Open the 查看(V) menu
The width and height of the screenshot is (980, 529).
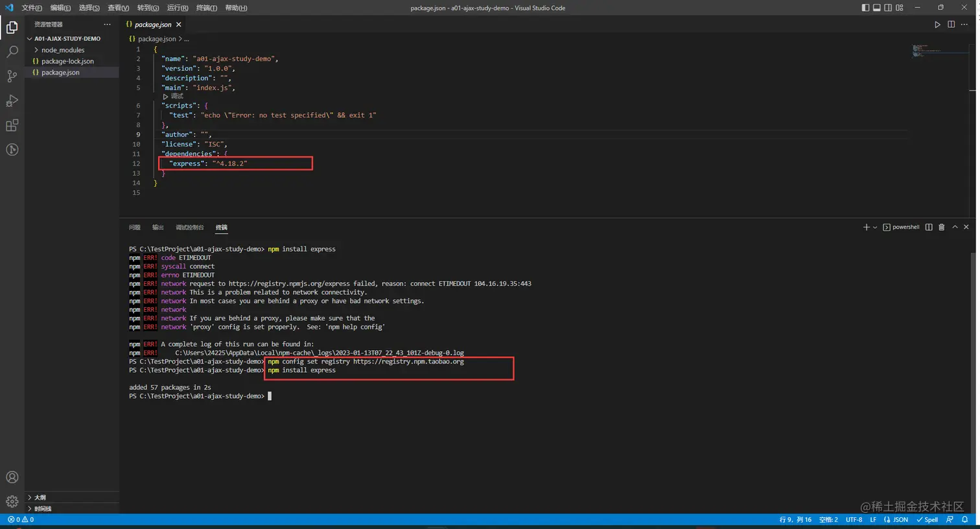click(118, 8)
